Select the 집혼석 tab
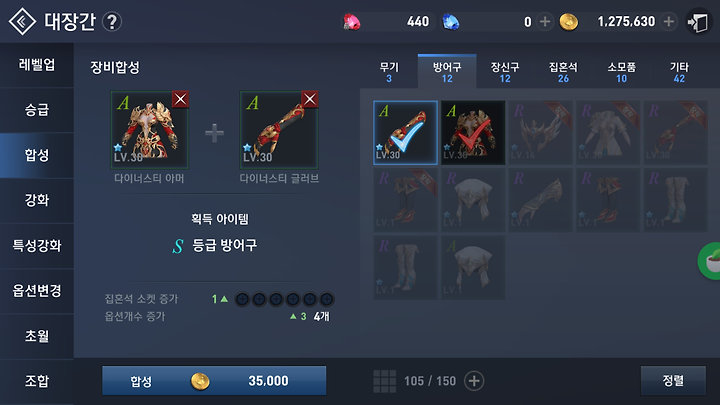 click(563, 72)
